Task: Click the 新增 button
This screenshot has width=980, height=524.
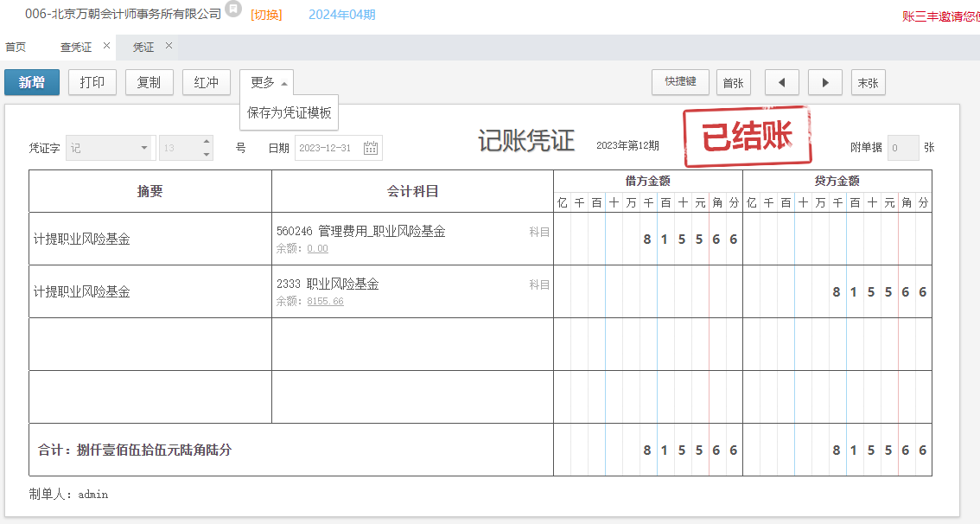Action: [32, 82]
